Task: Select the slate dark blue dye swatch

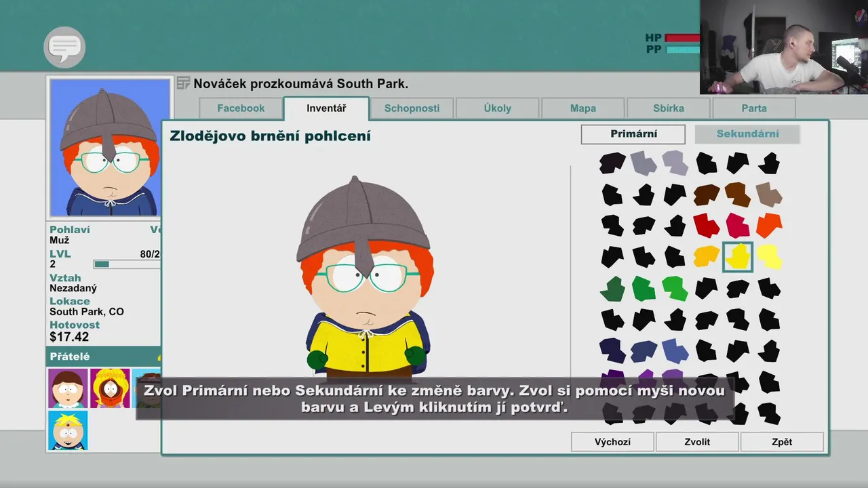Action: click(644, 351)
